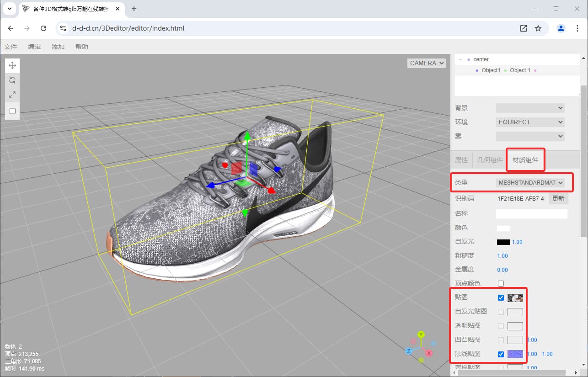This screenshot has width=588, height=377.
Task: Select the translate (move) tool
Action: 12,65
